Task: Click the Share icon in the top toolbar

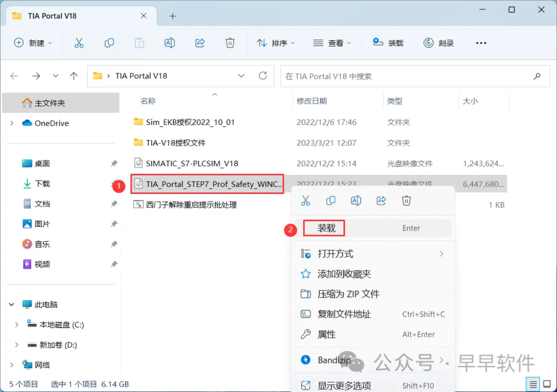Action: [200, 43]
